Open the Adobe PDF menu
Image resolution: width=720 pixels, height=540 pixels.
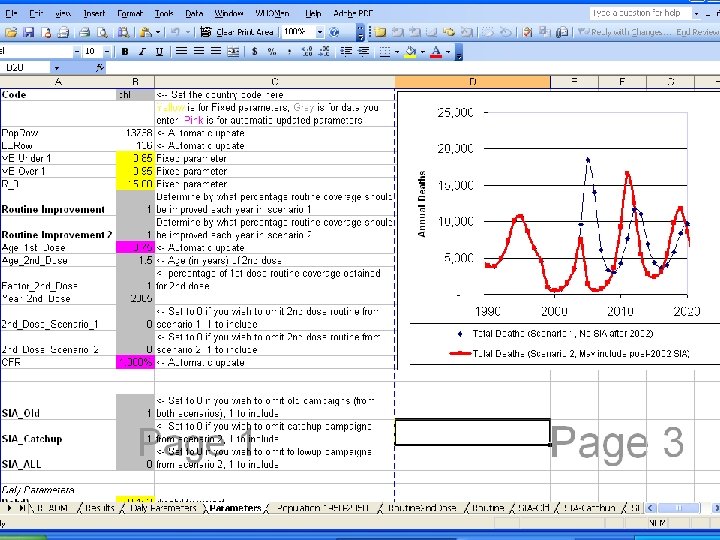click(353, 14)
